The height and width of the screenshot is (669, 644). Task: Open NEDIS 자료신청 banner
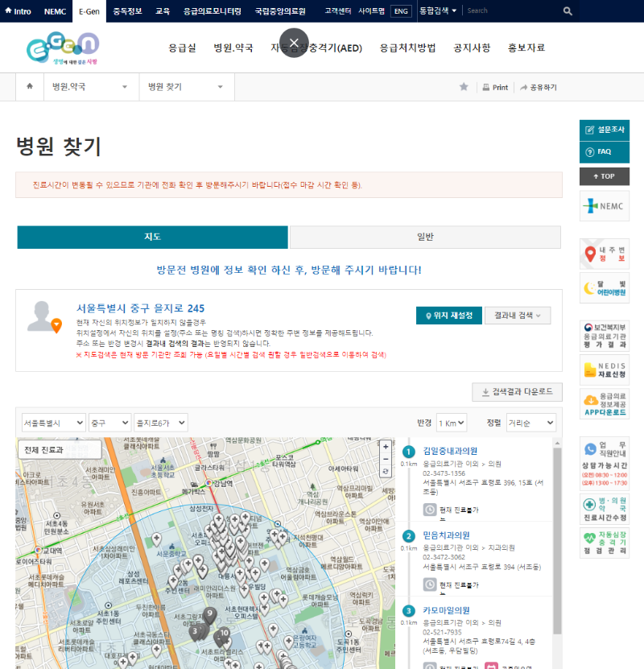tap(605, 370)
